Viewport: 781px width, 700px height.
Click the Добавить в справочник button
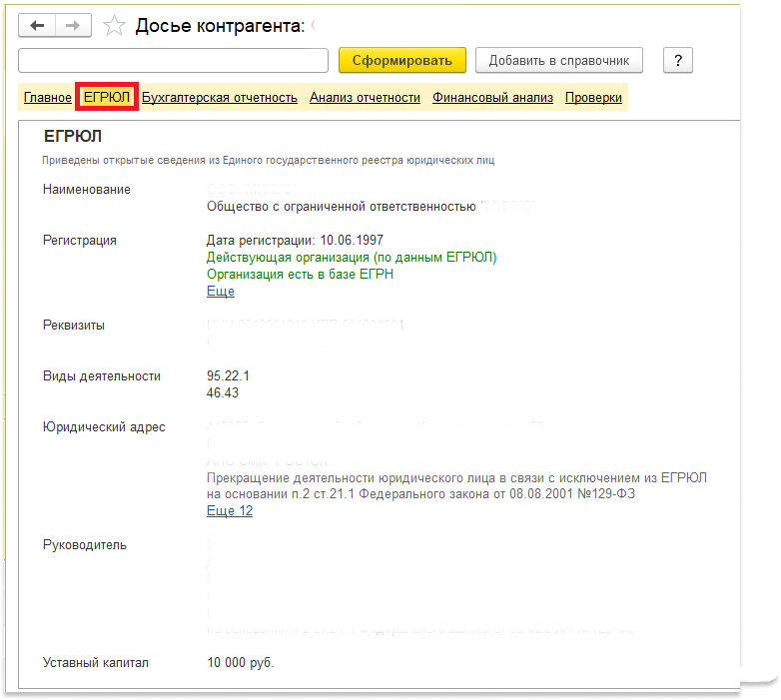pos(558,61)
